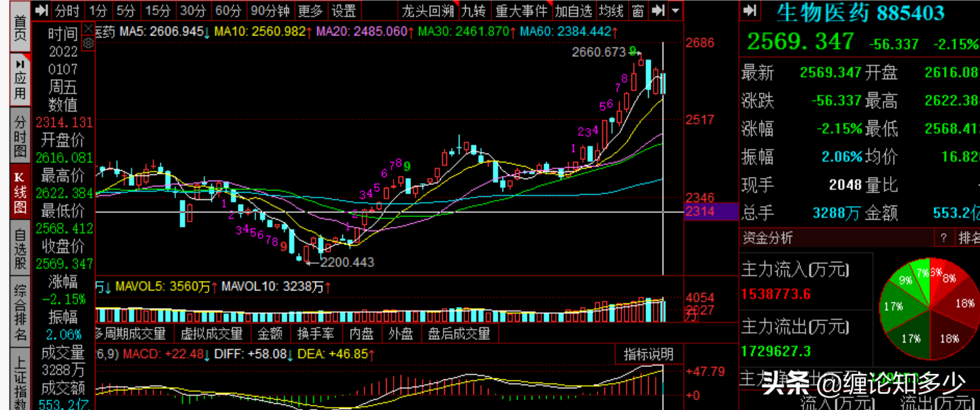
Task: Open the 应用 sidebar tab
Action: pyautogui.click(x=20, y=79)
